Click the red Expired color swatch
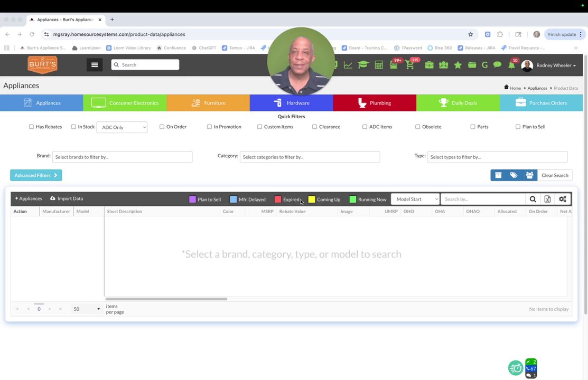This screenshot has height=380, width=588. click(277, 199)
